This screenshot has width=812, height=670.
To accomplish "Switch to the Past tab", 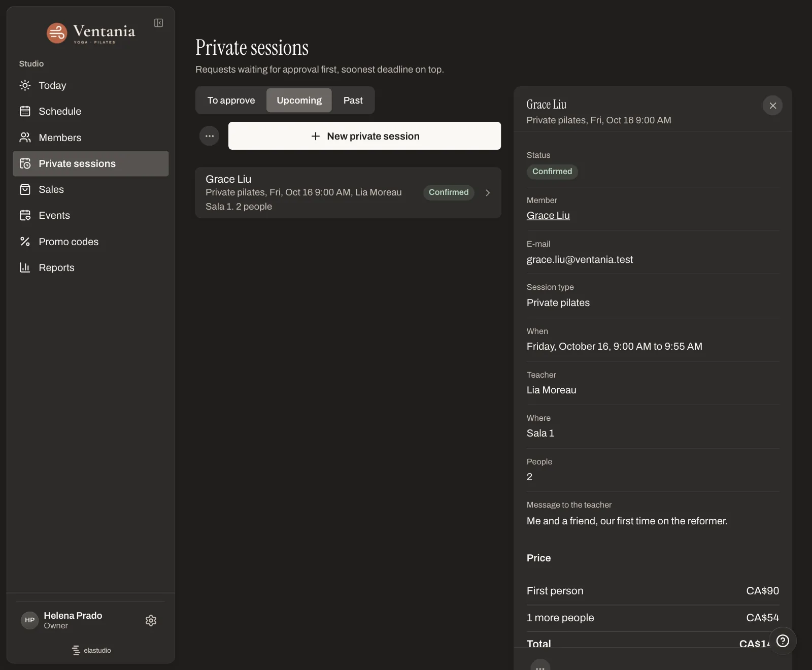I will 353,100.
